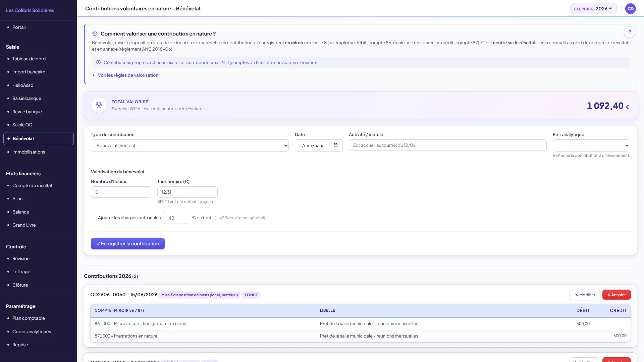The image size is (644, 362).
Task: Enable Ajouter les charges patronales checkbox
Action: click(x=93, y=218)
